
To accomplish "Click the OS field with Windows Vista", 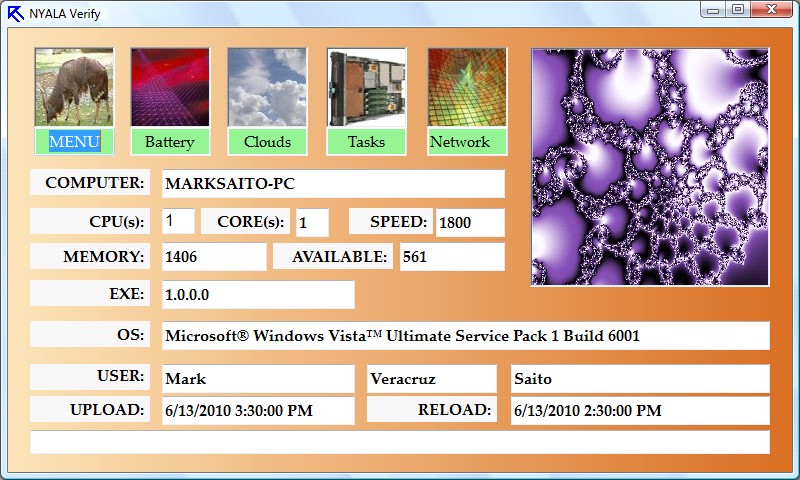I will [465, 336].
